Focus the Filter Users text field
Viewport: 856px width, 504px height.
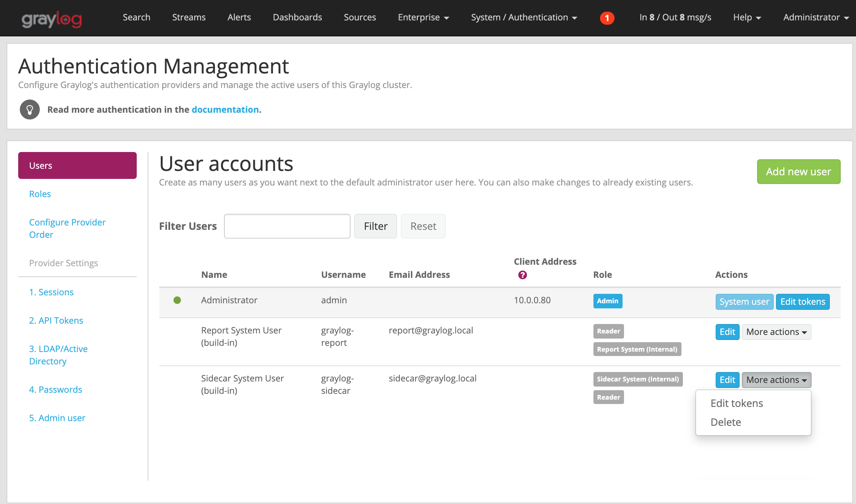coord(287,226)
